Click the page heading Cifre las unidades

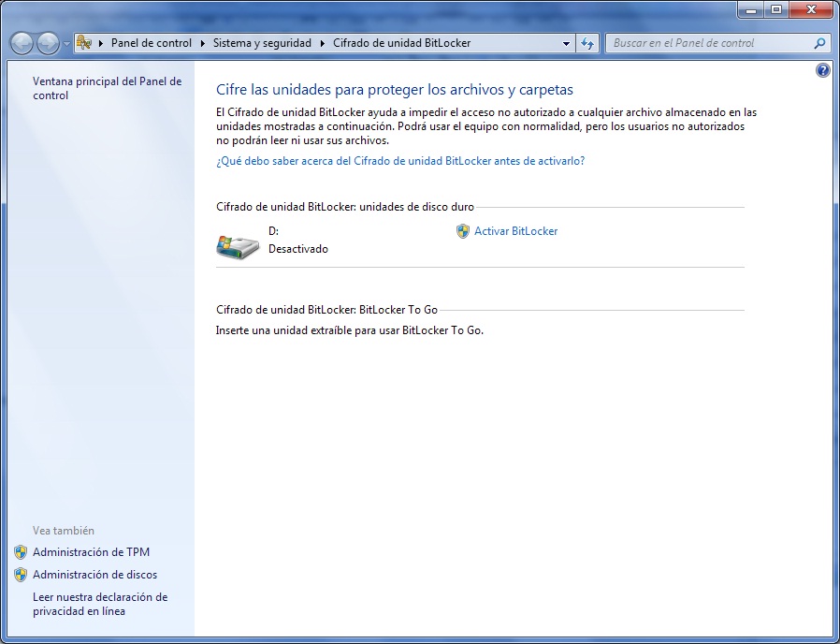coord(395,90)
